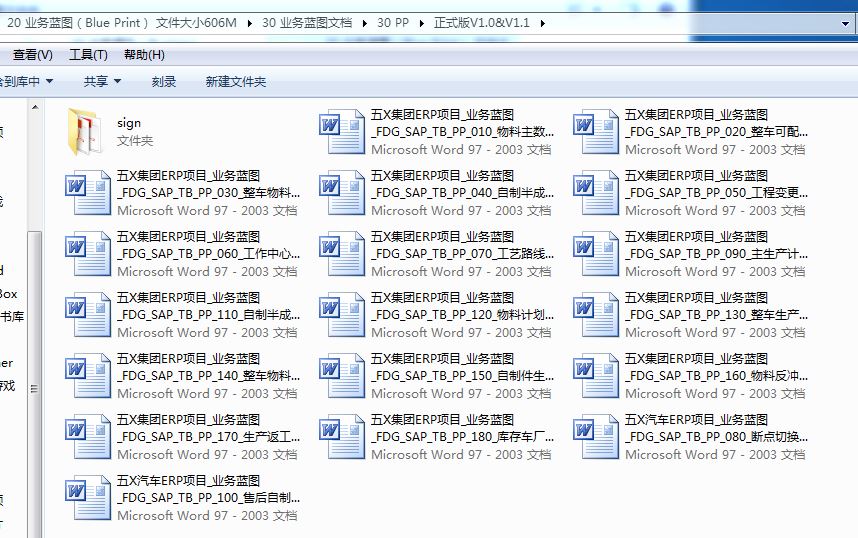Open the address bar history dropdown

coord(845,24)
